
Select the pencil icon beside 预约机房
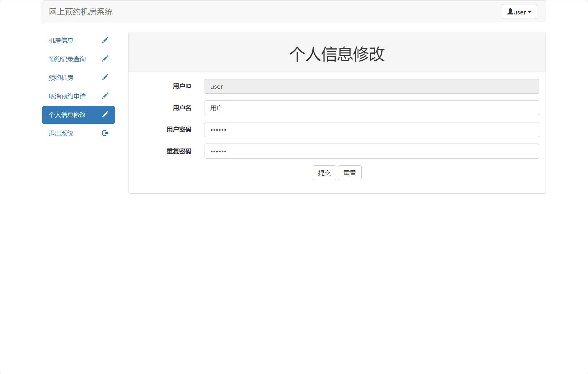106,77
